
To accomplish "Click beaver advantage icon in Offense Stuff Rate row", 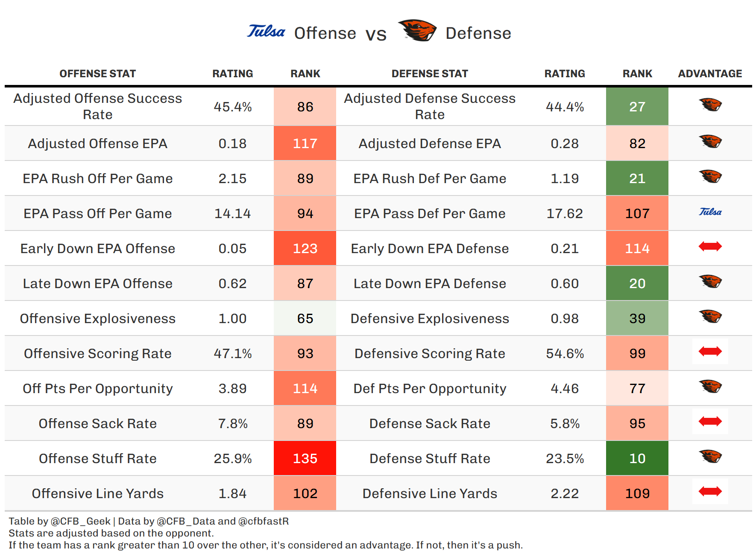I will click(x=710, y=456).
